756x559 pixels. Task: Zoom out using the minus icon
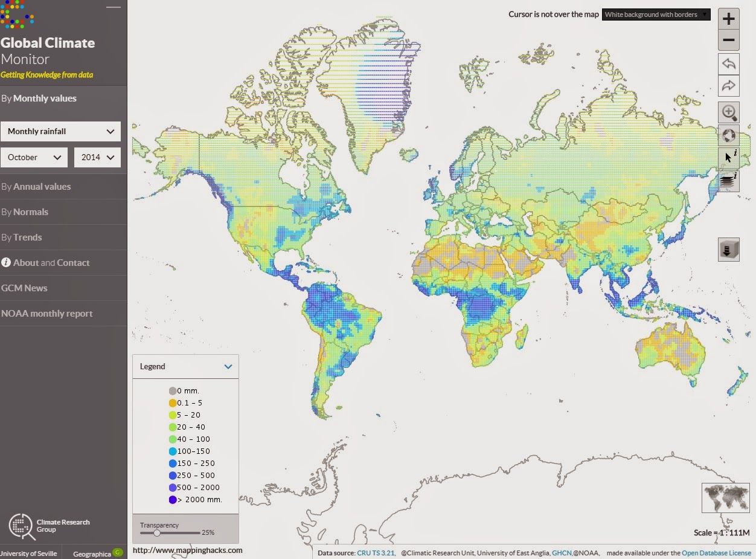(729, 40)
